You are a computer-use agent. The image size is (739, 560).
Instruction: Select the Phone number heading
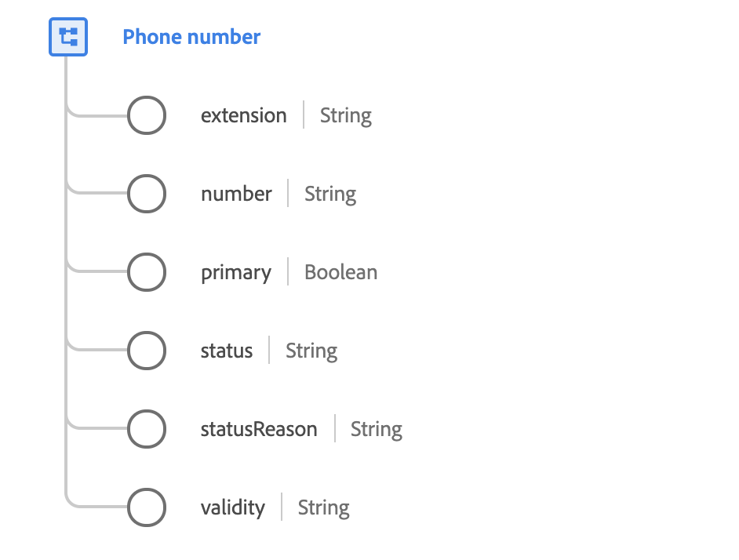pos(191,37)
